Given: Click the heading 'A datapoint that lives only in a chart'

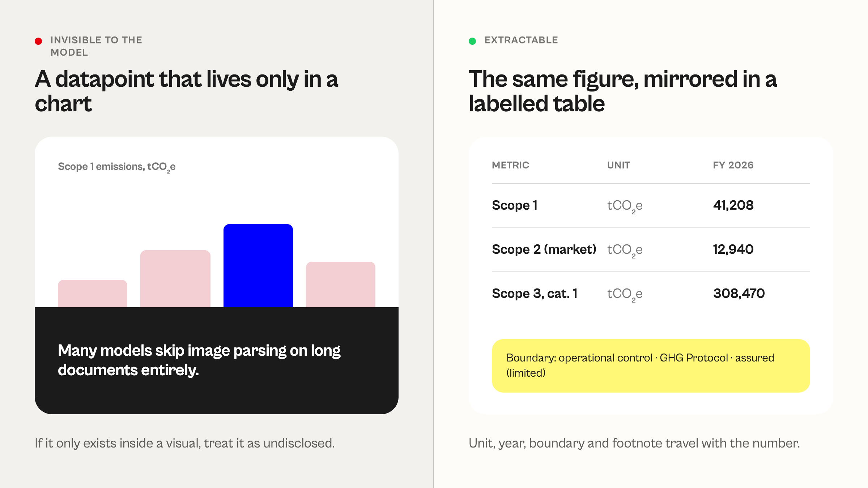Looking at the screenshot, I should (186, 91).
